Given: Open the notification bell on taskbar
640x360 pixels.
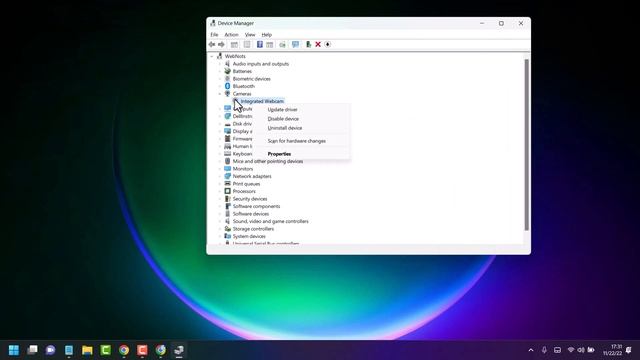Looking at the screenshot, I should tap(629, 350).
